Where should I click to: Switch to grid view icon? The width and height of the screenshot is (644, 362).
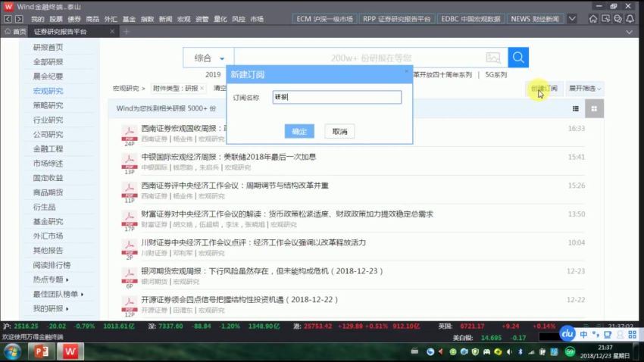click(594, 109)
